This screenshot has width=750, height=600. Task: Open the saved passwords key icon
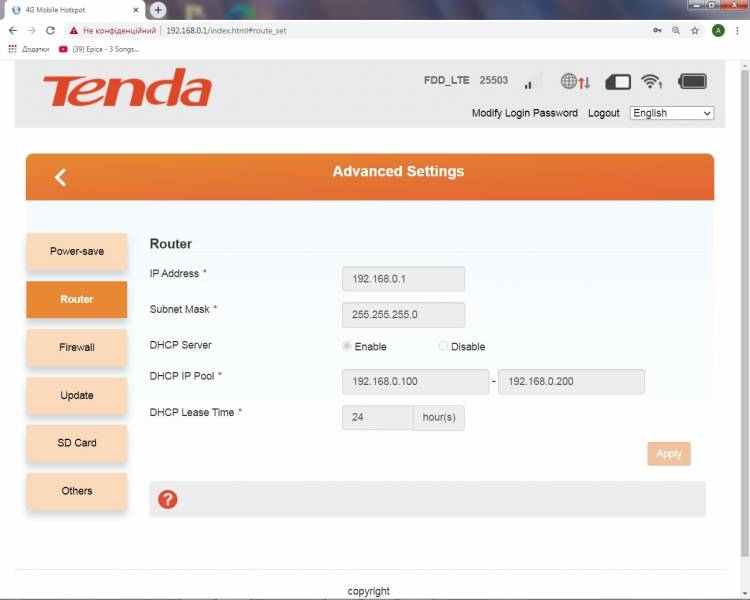[657, 31]
